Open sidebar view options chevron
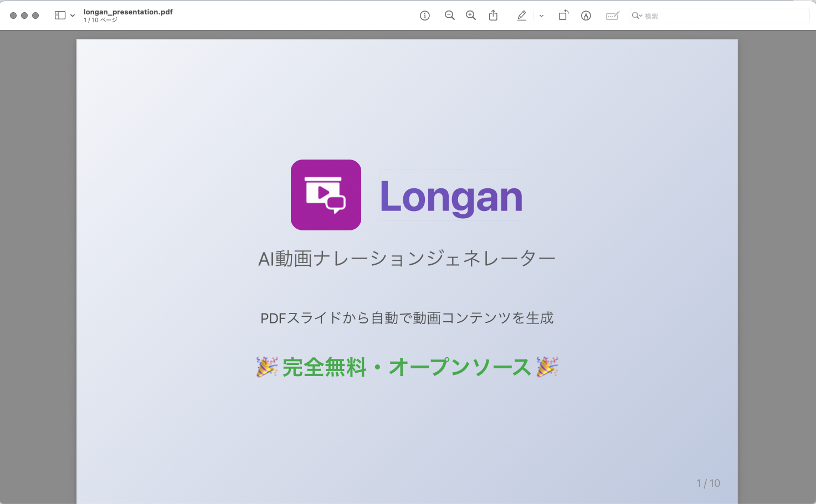The height and width of the screenshot is (504, 816). pos(73,16)
